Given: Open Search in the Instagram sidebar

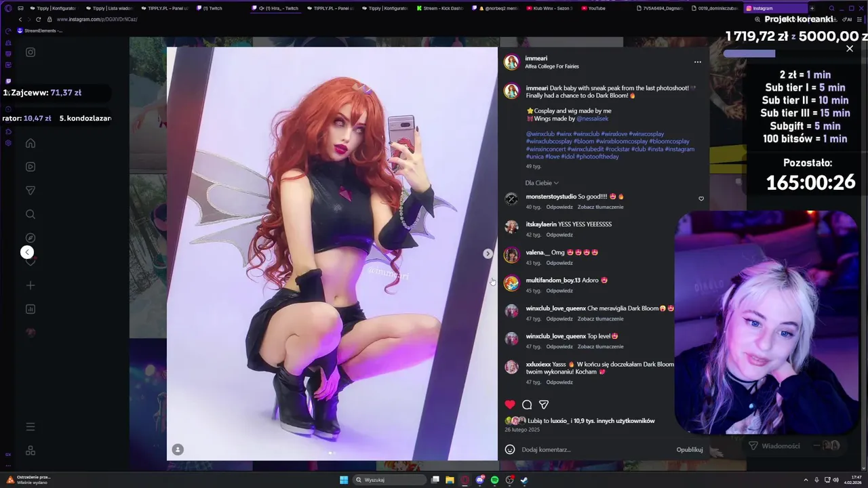Looking at the screenshot, I should tap(31, 214).
